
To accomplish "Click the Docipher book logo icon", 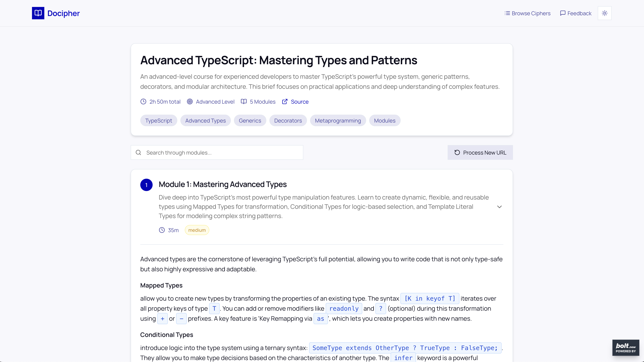I will [38, 13].
